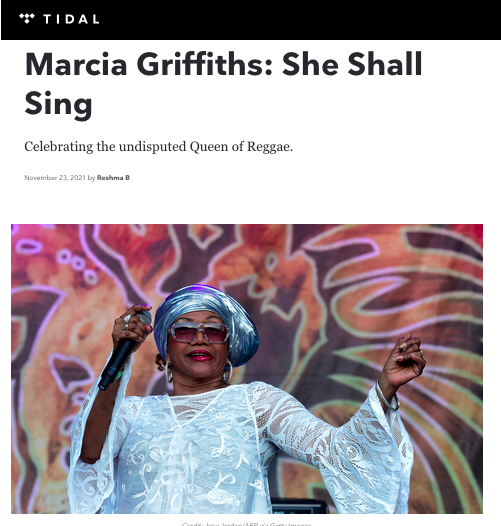The width and height of the screenshot is (501, 526).
Task: Open author Reshma B's page
Action: pos(113,178)
